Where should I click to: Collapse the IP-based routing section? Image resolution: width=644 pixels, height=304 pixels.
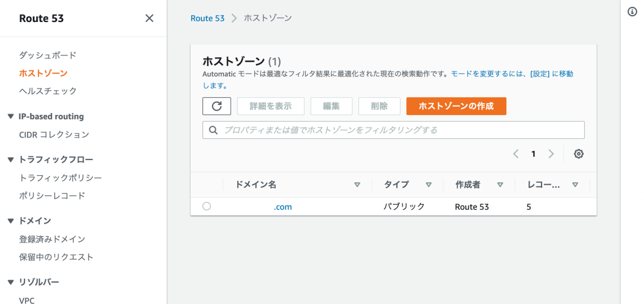coord(11,117)
